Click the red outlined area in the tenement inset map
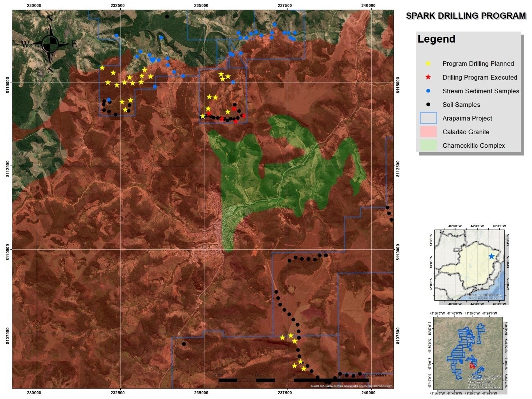This screenshot has height=399, width=532. pyautogui.click(x=472, y=365)
